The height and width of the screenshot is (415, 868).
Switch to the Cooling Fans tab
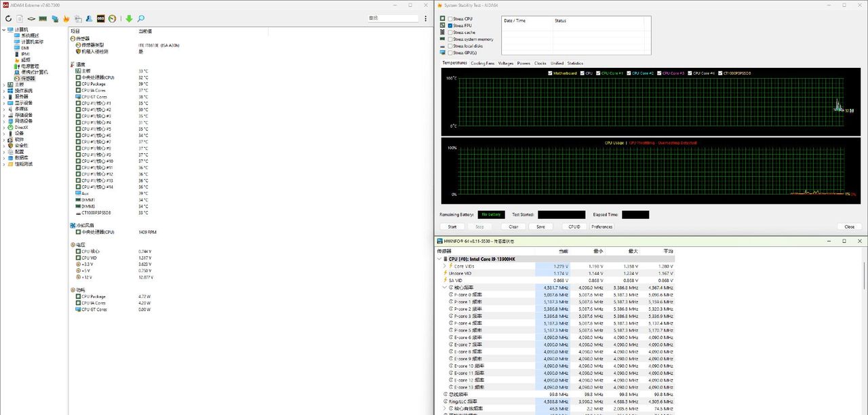point(482,63)
